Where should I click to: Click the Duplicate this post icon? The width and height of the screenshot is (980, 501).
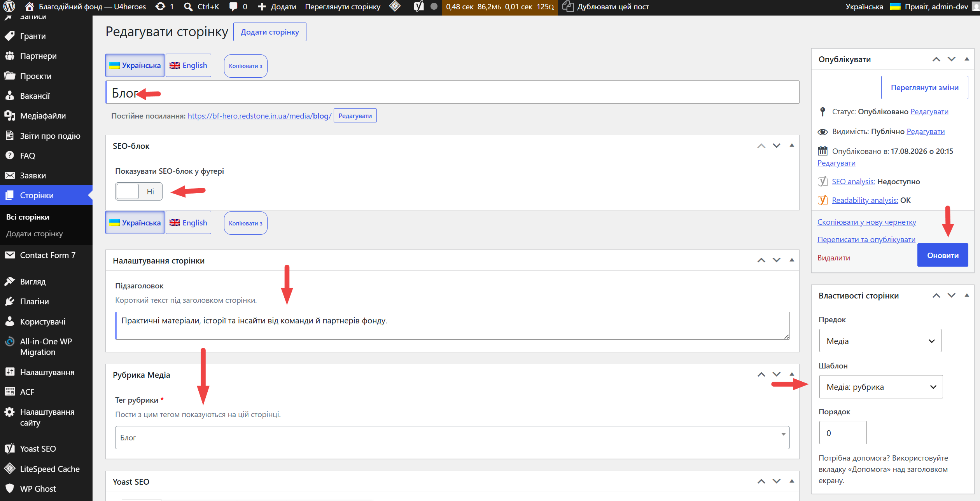[x=568, y=7]
